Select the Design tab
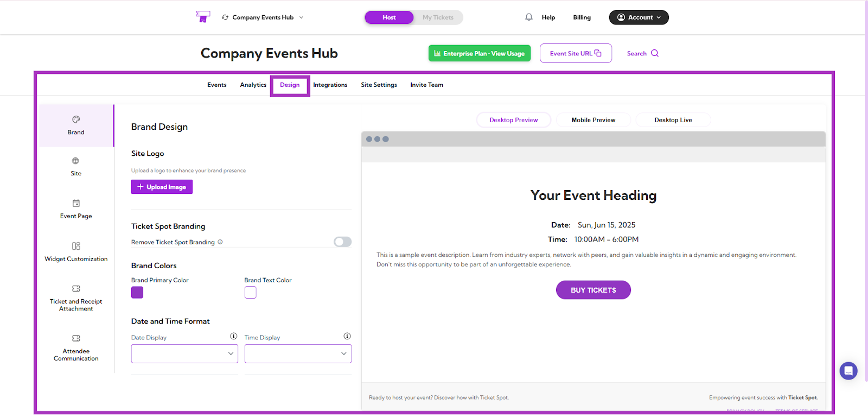Viewport: 868px width, 417px height. pyautogui.click(x=290, y=85)
